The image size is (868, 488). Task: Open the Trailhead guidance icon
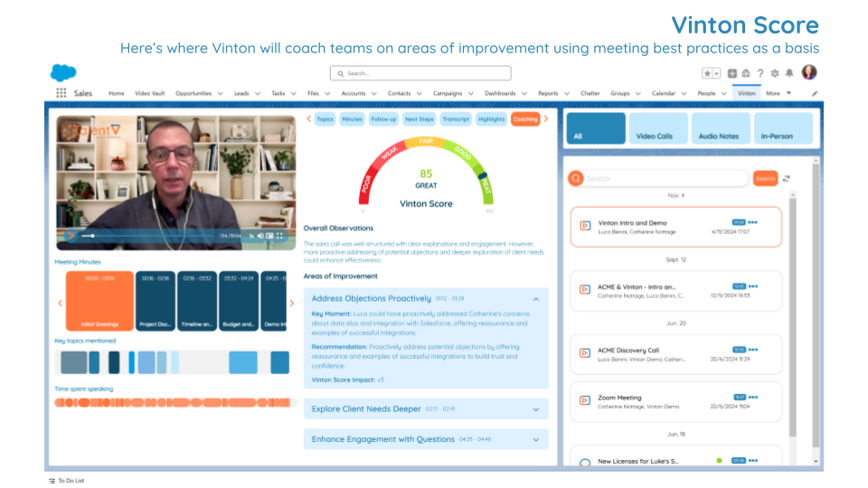coord(746,73)
